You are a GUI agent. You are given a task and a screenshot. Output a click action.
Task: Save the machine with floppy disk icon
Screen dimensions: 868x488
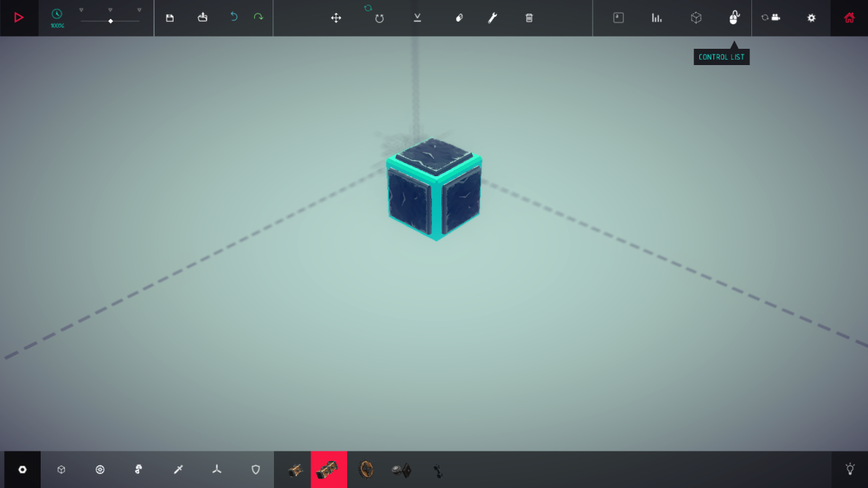coord(170,18)
